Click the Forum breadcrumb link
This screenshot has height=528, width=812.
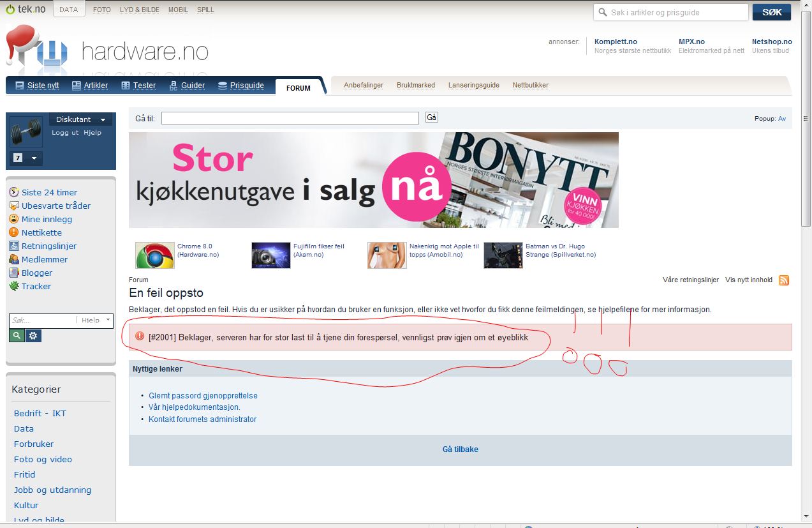tap(138, 280)
